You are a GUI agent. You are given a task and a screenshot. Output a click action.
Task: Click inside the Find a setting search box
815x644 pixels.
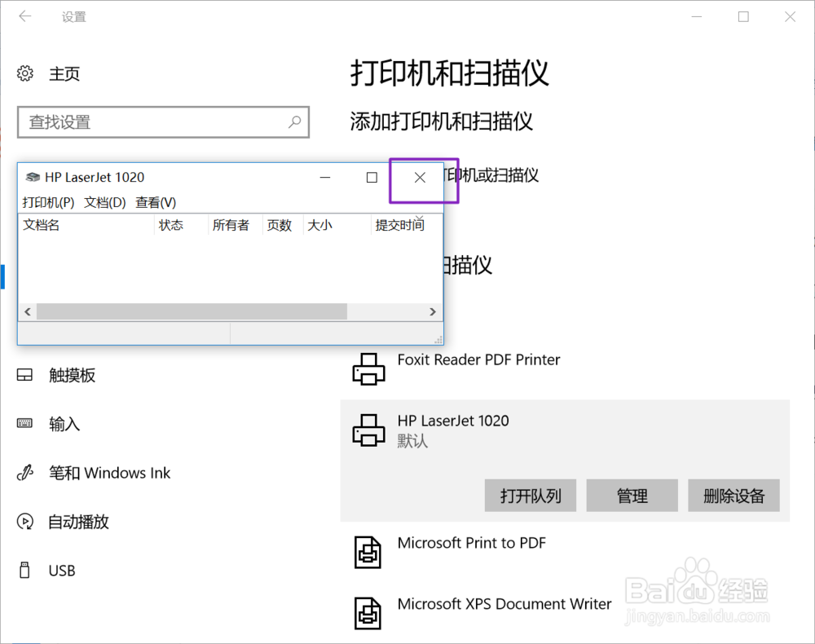point(163,122)
